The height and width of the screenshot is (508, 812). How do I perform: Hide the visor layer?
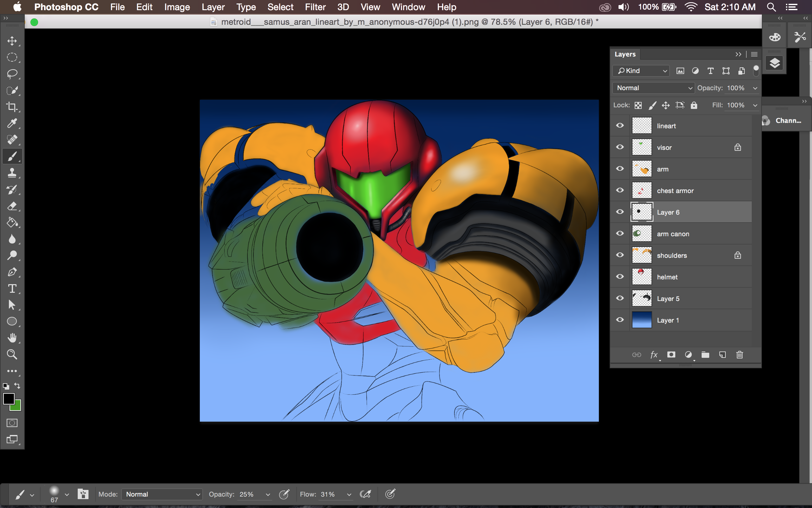[x=620, y=147]
